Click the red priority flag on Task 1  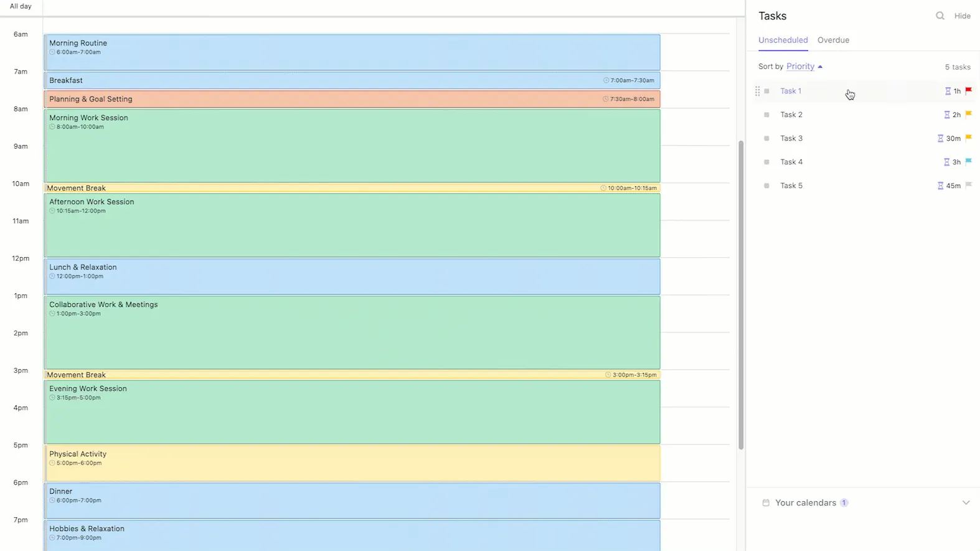[969, 91]
